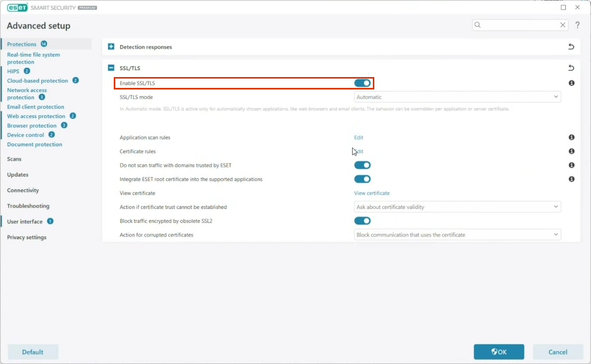Viewport: 591px width, 364px height.
Task: Maximize the Advanced setup window
Action: pos(563,7)
